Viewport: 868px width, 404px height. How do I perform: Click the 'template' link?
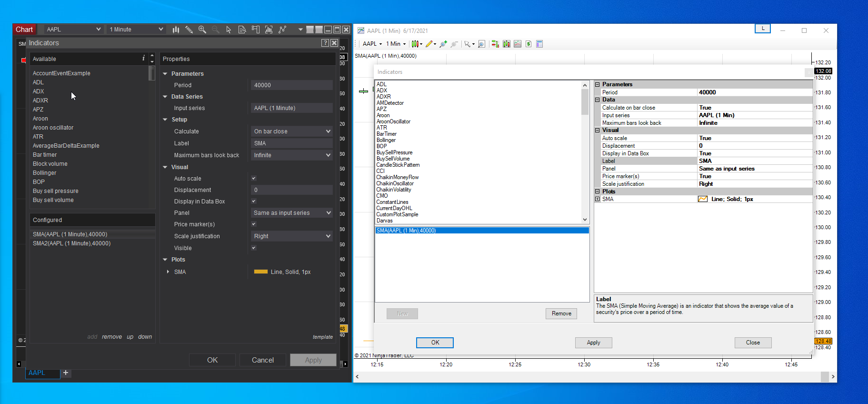(323, 337)
